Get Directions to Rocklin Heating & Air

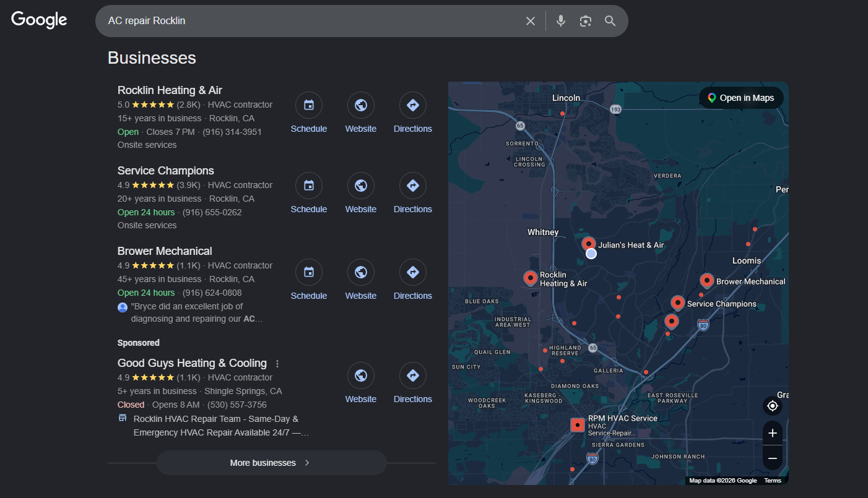pos(413,105)
